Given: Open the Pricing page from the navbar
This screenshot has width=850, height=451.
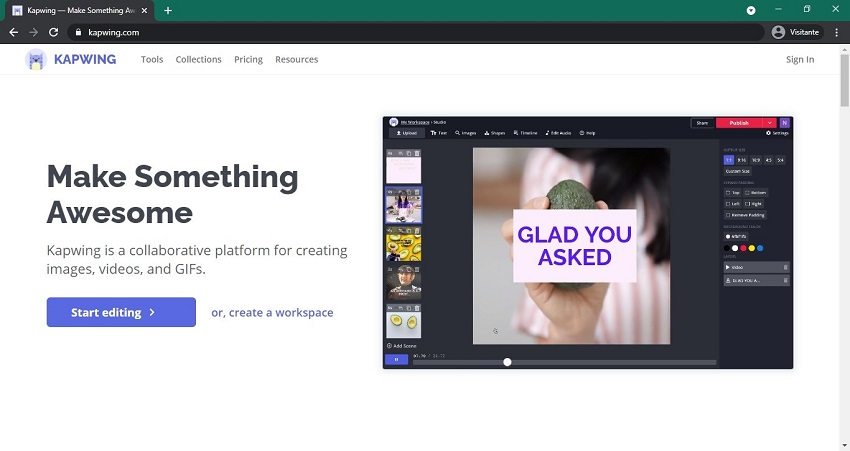Looking at the screenshot, I should [x=248, y=60].
